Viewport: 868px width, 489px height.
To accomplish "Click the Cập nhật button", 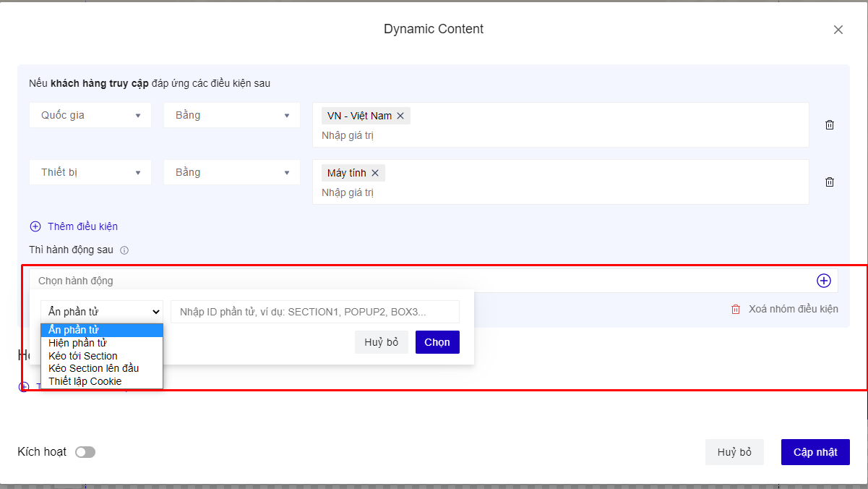I will click(815, 452).
